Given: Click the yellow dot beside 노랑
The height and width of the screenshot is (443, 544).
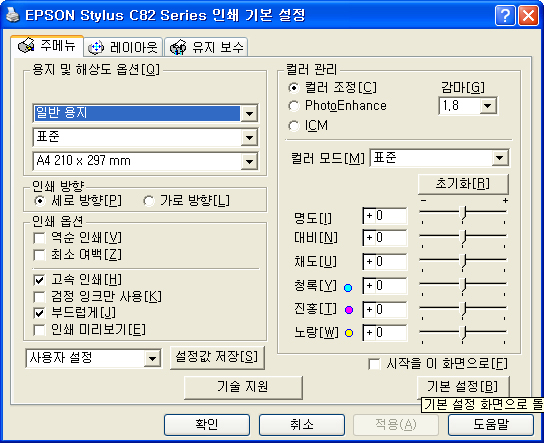Looking at the screenshot, I should 349,333.
